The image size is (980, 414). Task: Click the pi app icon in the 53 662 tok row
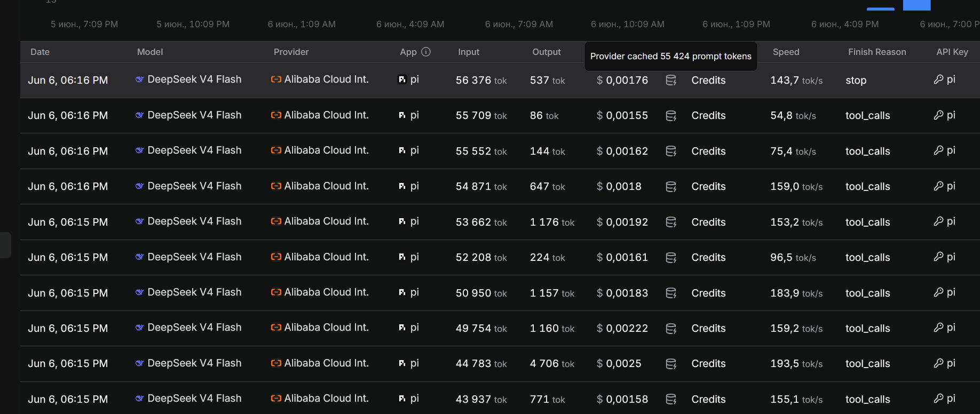pos(402,221)
